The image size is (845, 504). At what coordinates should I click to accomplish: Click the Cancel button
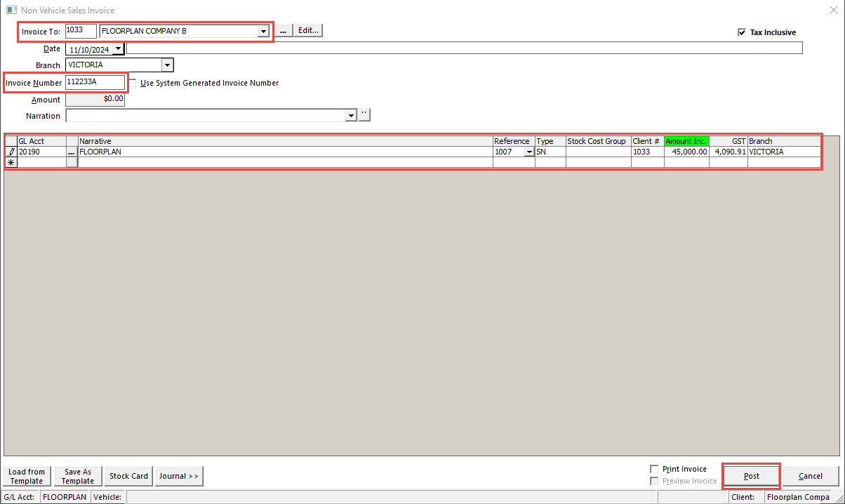click(811, 476)
